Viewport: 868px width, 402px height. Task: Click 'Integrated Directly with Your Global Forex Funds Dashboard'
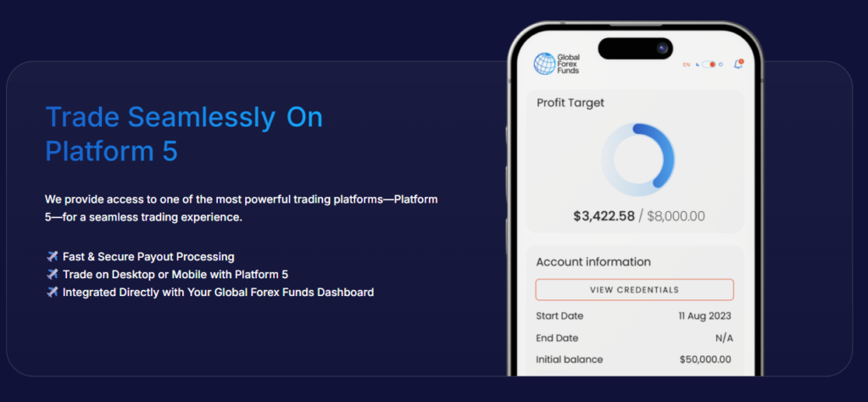tap(218, 293)
